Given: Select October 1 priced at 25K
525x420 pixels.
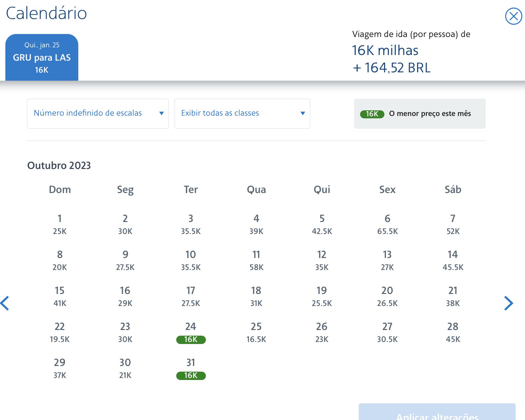Looking at the screenshot, I should 60,225.
